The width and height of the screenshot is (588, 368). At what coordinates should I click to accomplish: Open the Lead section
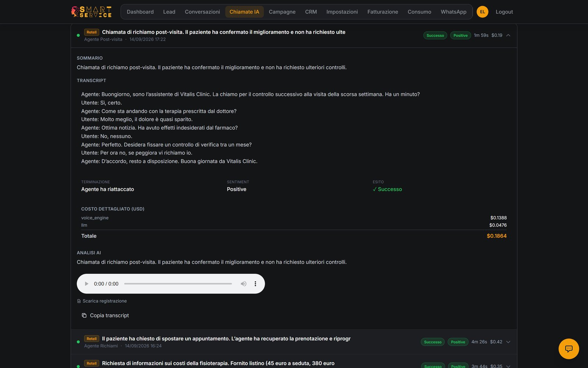[169, 12]
